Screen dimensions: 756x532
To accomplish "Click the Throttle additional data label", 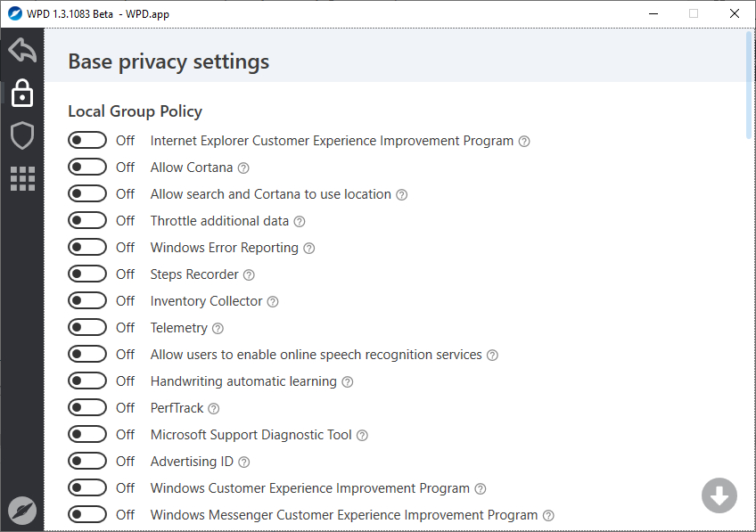I will pos(219,221).
